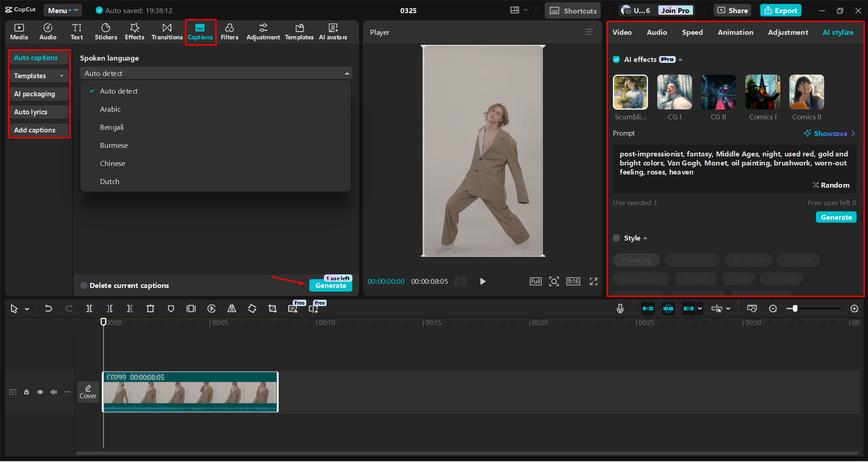Open the Menu dropdown in the top bar

62,10
